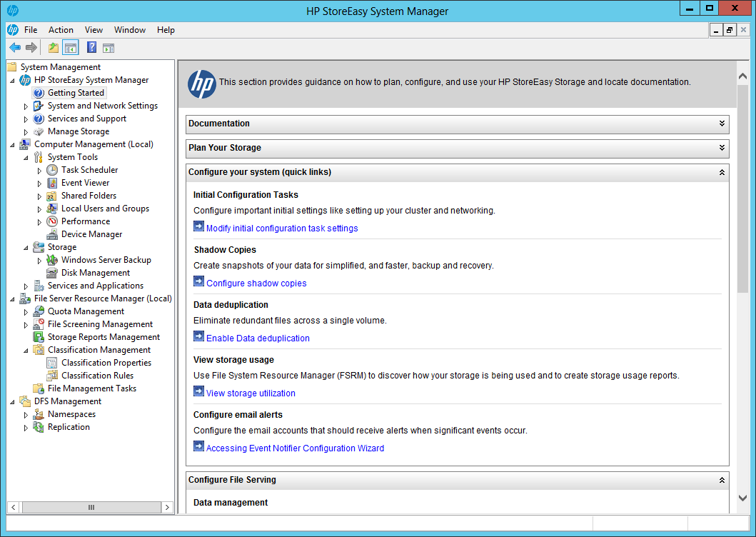Click the Forward navigation arrow
756x537 pixels.
point(30,47)
